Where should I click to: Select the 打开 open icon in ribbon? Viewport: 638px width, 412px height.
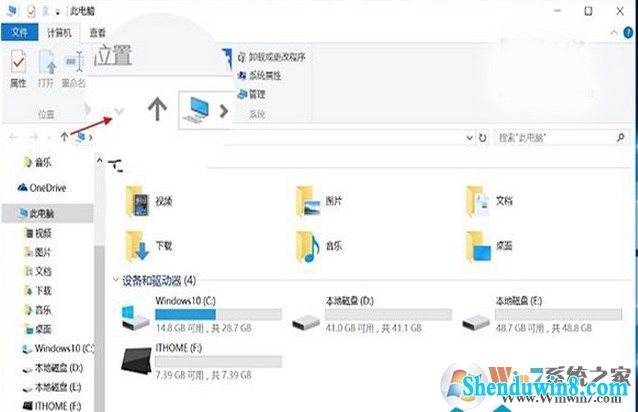coord(46,68)
